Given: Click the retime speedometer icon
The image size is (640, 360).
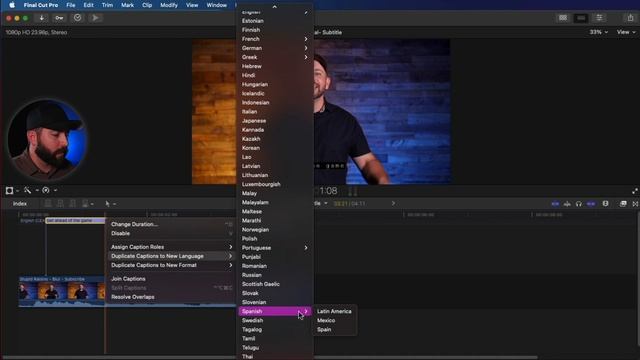Looking at the screenshot, I should (46, 190).
